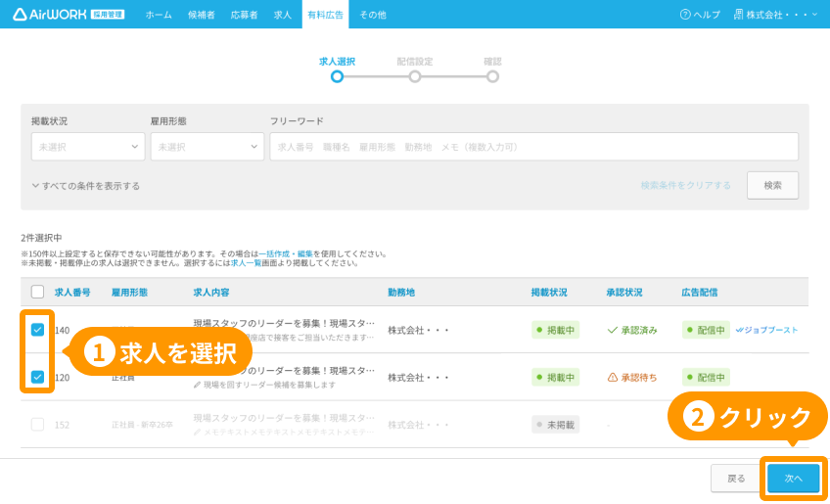The height and width of the screenshot is (504, 830).
Task: Toggle the select-all header checkbox
Action: (37, 293)
